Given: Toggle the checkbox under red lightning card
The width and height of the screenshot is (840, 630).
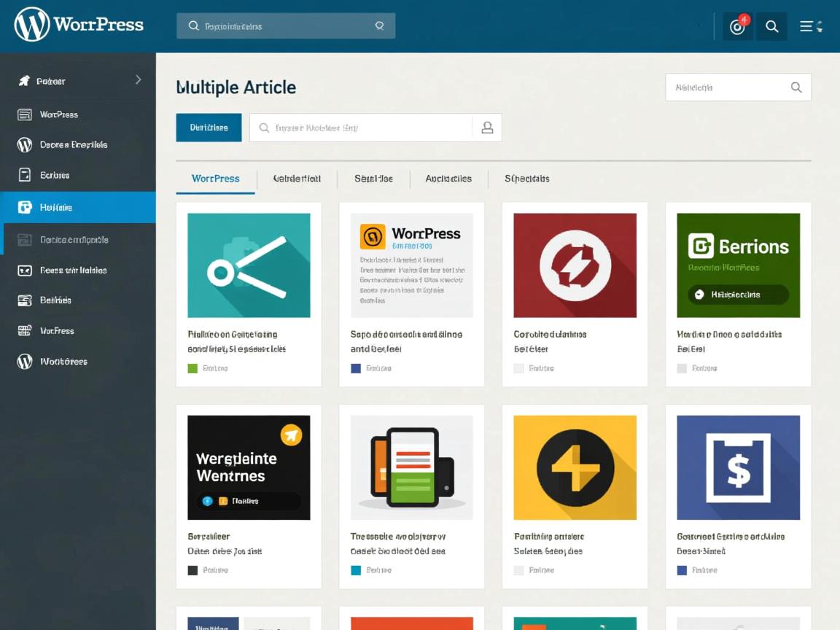Looking at the screenshot, I should 518,369.
